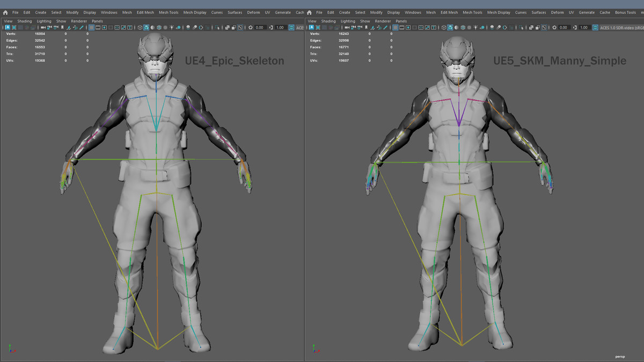Click the textured display icon in left viewport
Image resolution: width=644 pixels, height=362 pixels.
tap(166, 27)
